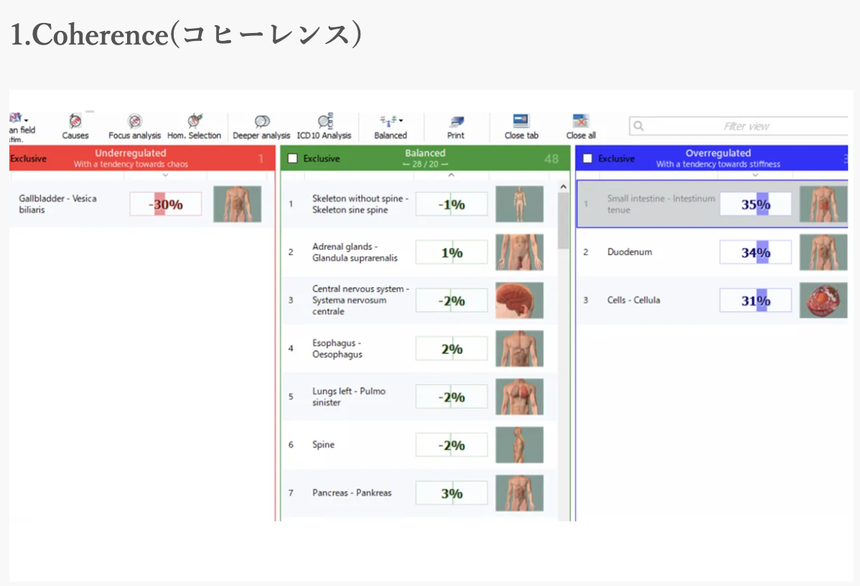Open the Balanced dropdown in toolbar
Screen dimensions: 860x586
point(390,125)
